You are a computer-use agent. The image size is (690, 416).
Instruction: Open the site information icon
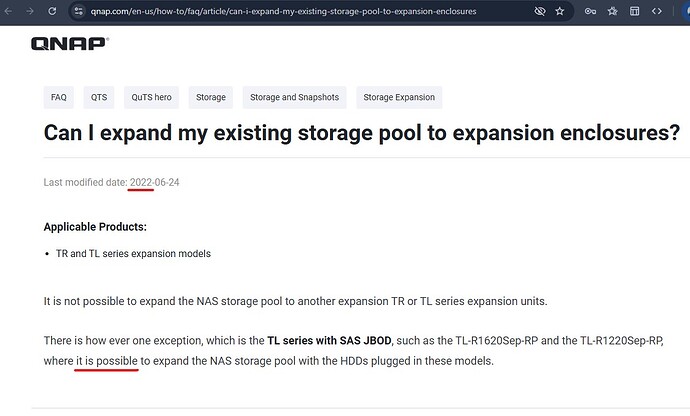(x=81, y=11)
